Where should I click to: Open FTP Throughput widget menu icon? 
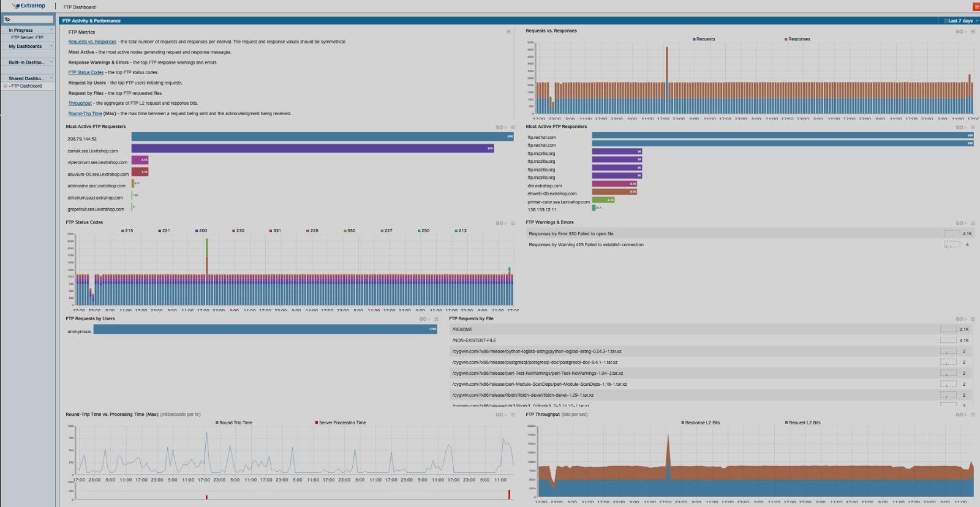973,415
